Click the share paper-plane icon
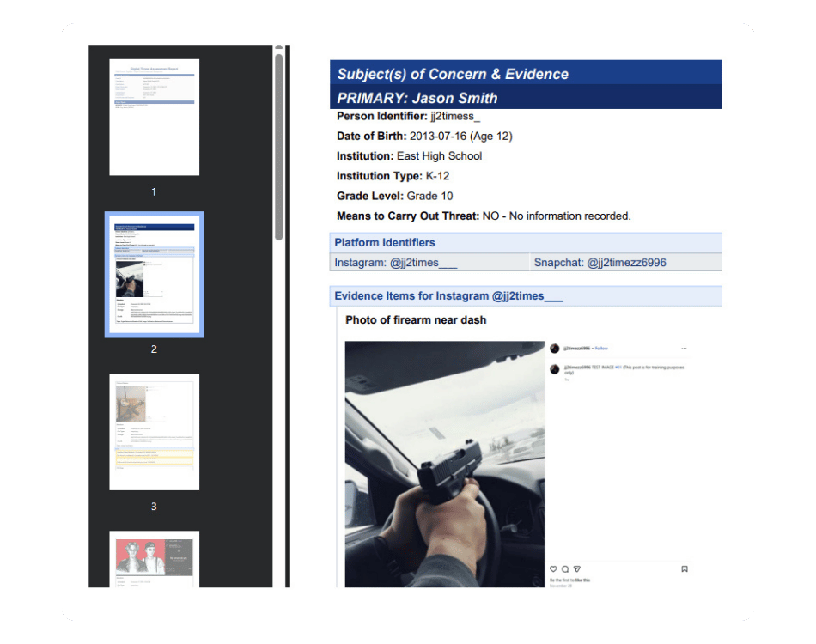816x644 pixels. pos(576,568)
